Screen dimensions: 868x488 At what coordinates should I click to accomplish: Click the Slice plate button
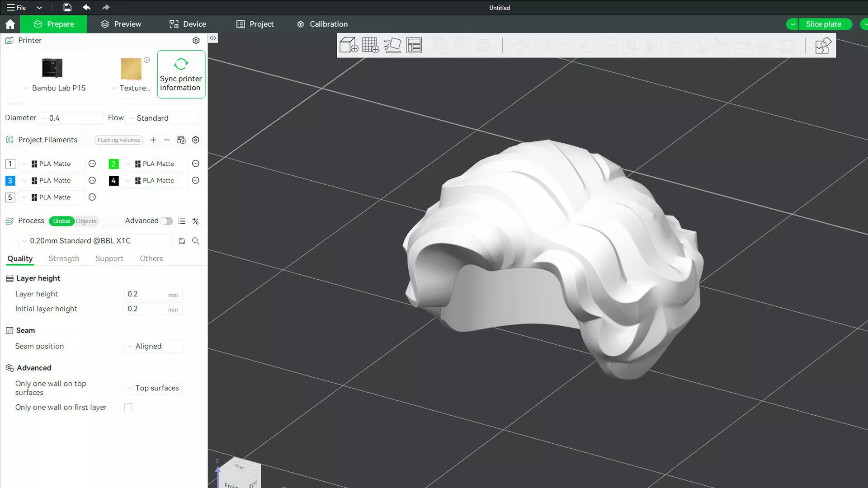[x=823, y=24]
